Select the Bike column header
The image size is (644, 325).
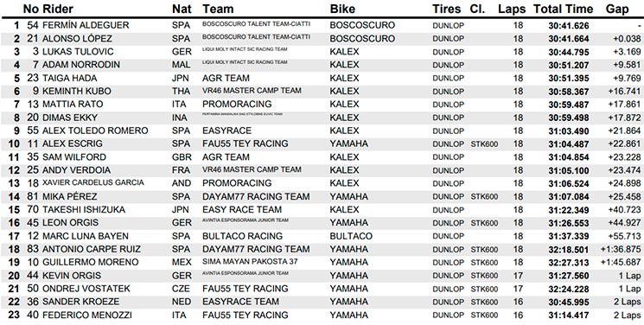coord(342,9)
